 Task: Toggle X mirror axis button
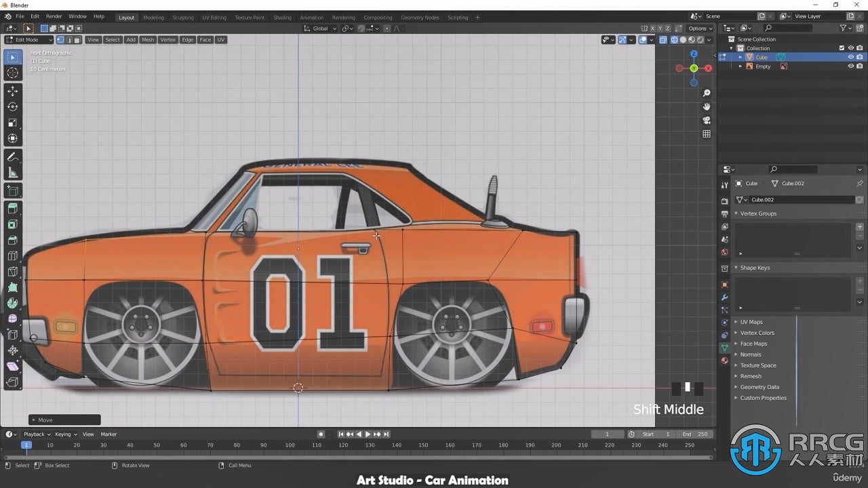(x=652, y=28)
